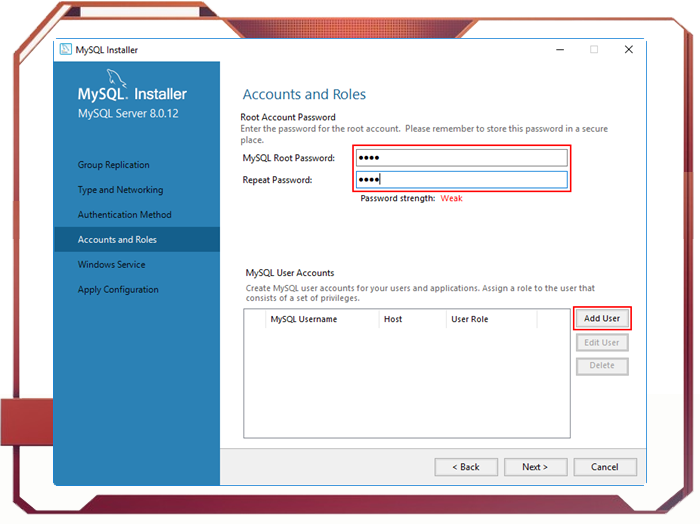This screenshot has height=524, width=700.
Task: Focus the MySQL Root Password field
Action: [461, 158]
